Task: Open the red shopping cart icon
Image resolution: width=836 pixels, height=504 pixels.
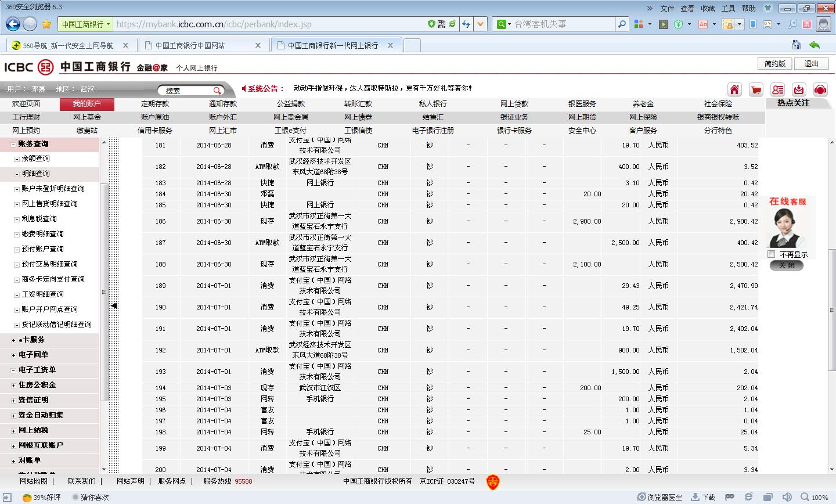Action: click(756, 89)
